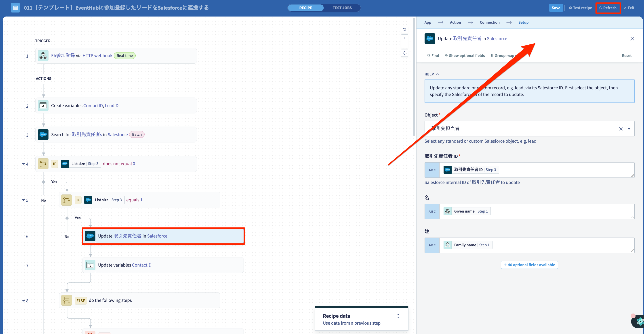Viewport: 644px width, 334px height.
Task: Select step 1 Eh参加登録 webhook trigger
Action: click(x=116, y=56)
